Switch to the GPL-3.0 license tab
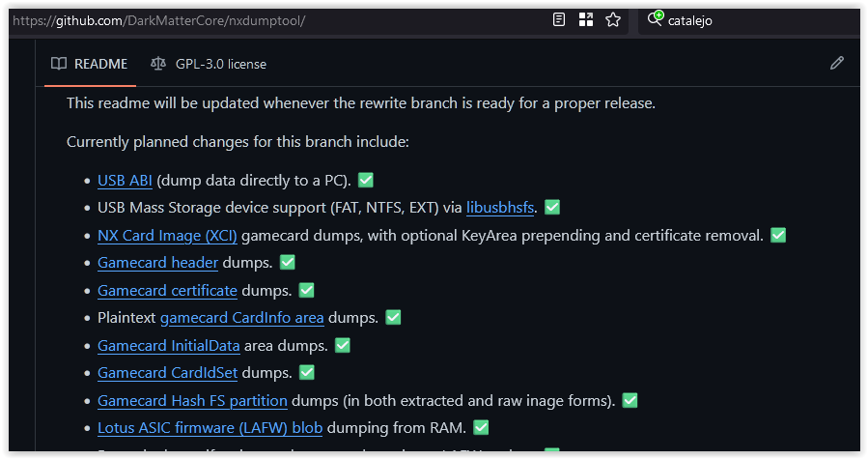Screen dimensions: 868x459 209,65
